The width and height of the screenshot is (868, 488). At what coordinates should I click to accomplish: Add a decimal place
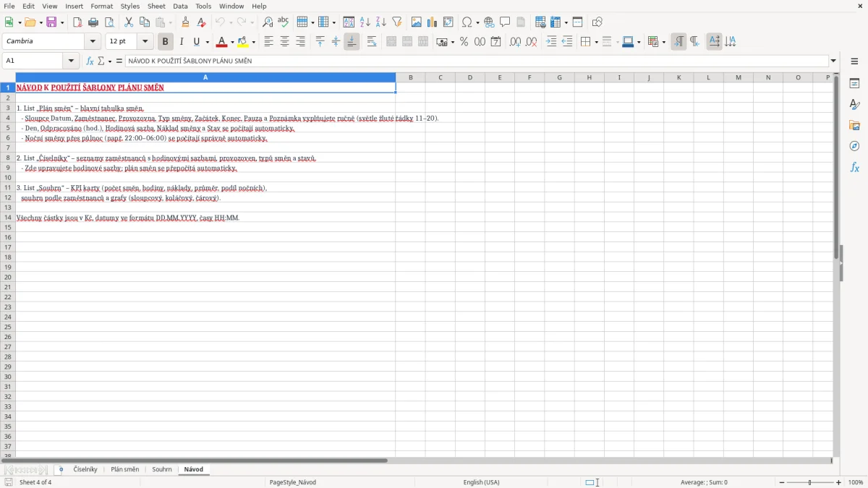(x=516, y=42)
